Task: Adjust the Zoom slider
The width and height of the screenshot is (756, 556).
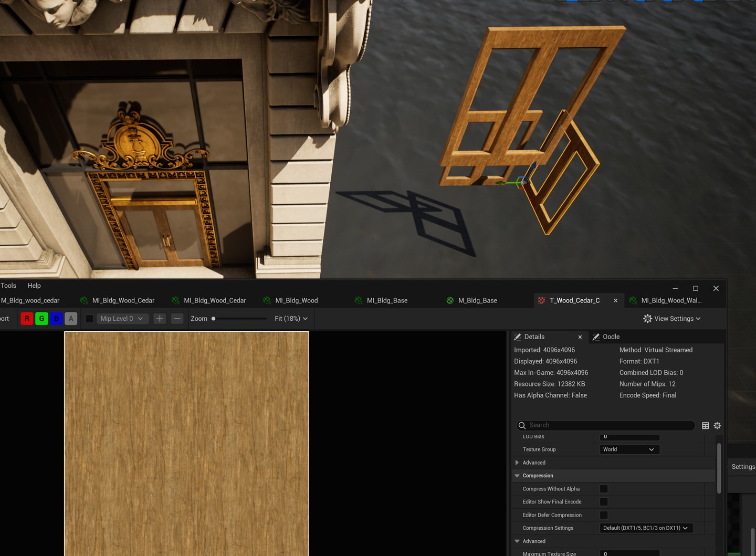Action: point(240,319)
